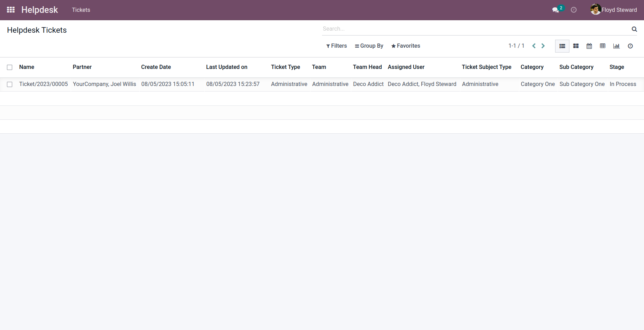Image resolution: width=644 pixels, height=330 pixels.
Task: Open the apps grid menu
Action: pos(11,10)
